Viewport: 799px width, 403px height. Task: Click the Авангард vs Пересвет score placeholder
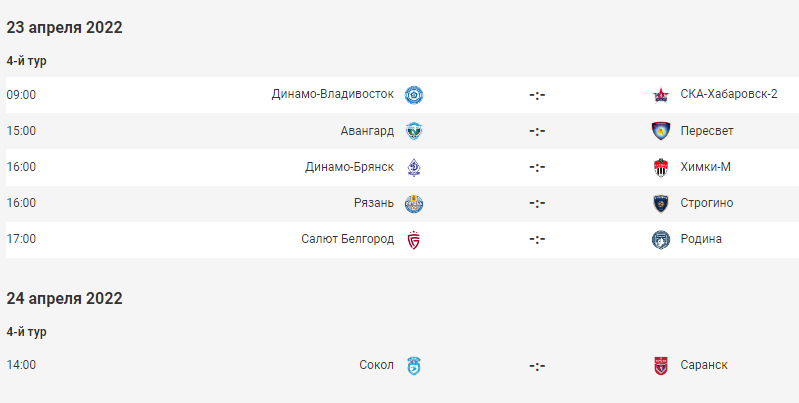(x=537, y=131)
